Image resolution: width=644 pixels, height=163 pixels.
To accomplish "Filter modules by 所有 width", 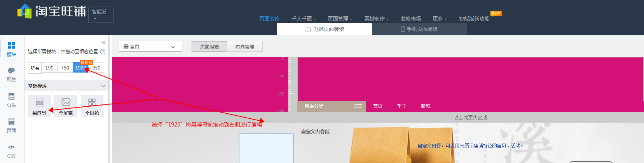I will click(35, 68).
